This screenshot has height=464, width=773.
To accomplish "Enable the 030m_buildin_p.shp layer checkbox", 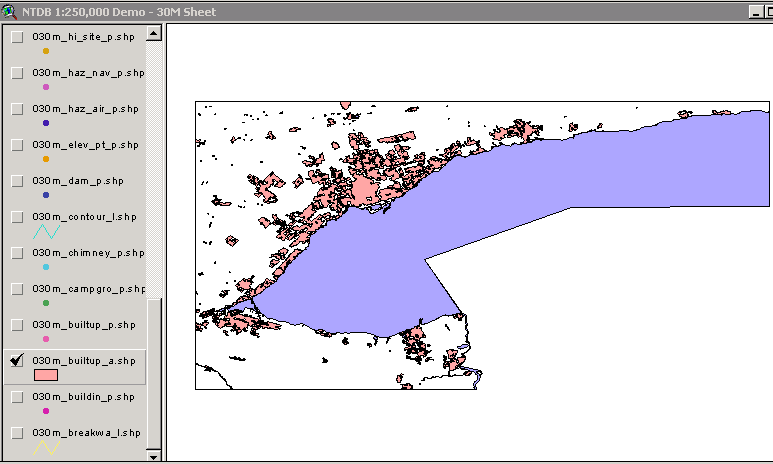I will point(17,397).
